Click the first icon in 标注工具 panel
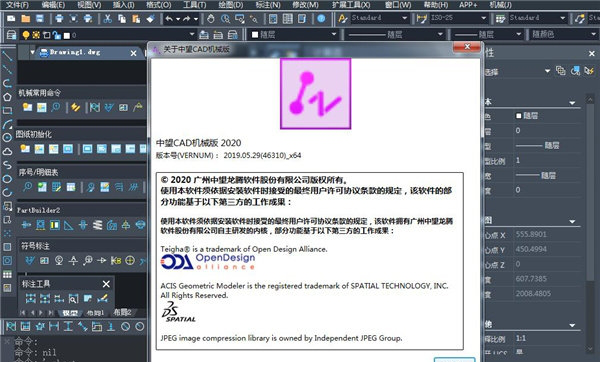 coord(31,298)
